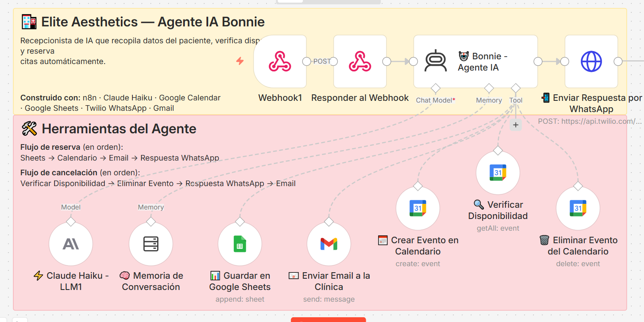The height and width of the screenshot is (322, 644).
Task: Click the top diamond of Guardar en Google Sheets
Action: point(240,222)
